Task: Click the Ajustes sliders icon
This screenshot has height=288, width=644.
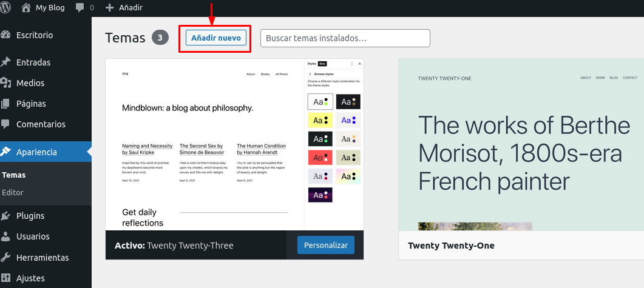Action: click(x=5, y=278)
